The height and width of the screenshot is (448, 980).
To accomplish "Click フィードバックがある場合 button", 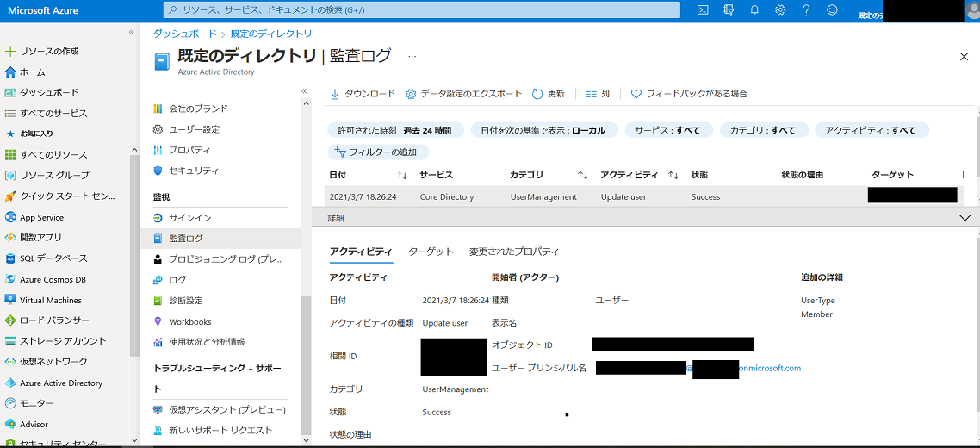I will point(689,94).
